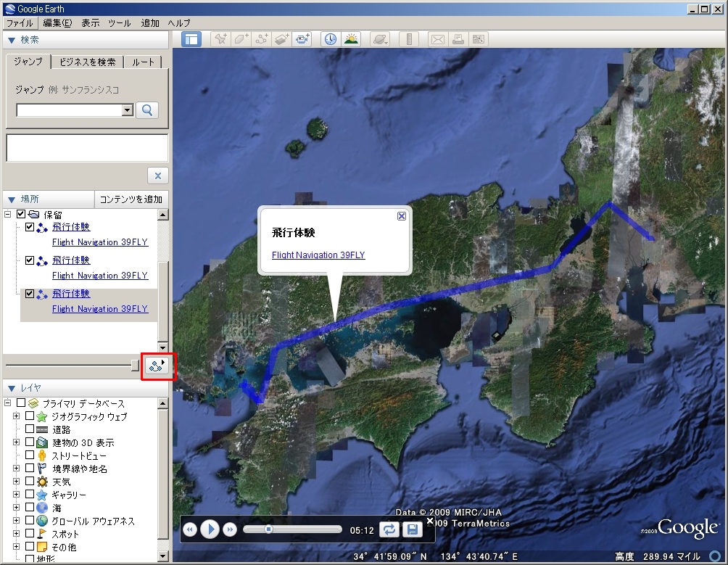
Task: Add a path from toolbar
Action: coord(261,39)
